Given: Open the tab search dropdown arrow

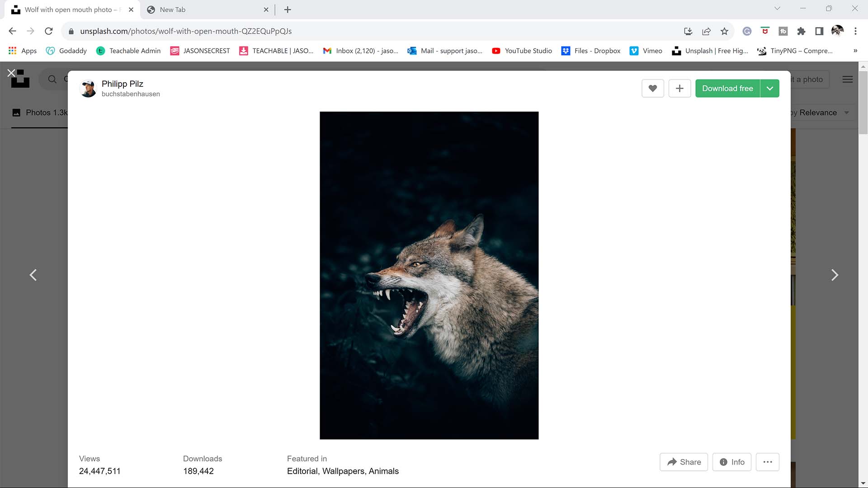Looking at the screenshot, I should pyautogui.click(x=778, y=9).
